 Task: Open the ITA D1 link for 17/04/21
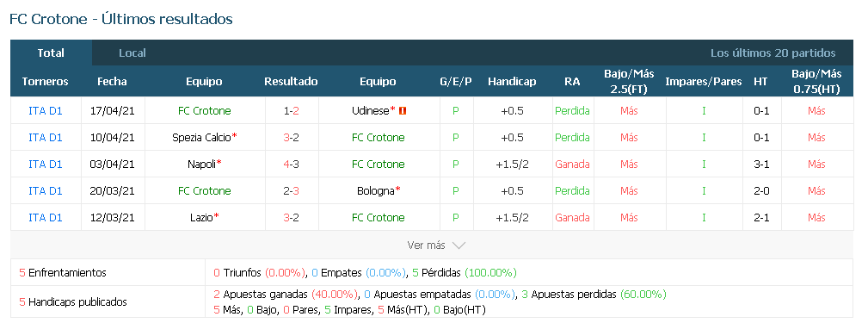pyautogui.click(x=46, y=111)
